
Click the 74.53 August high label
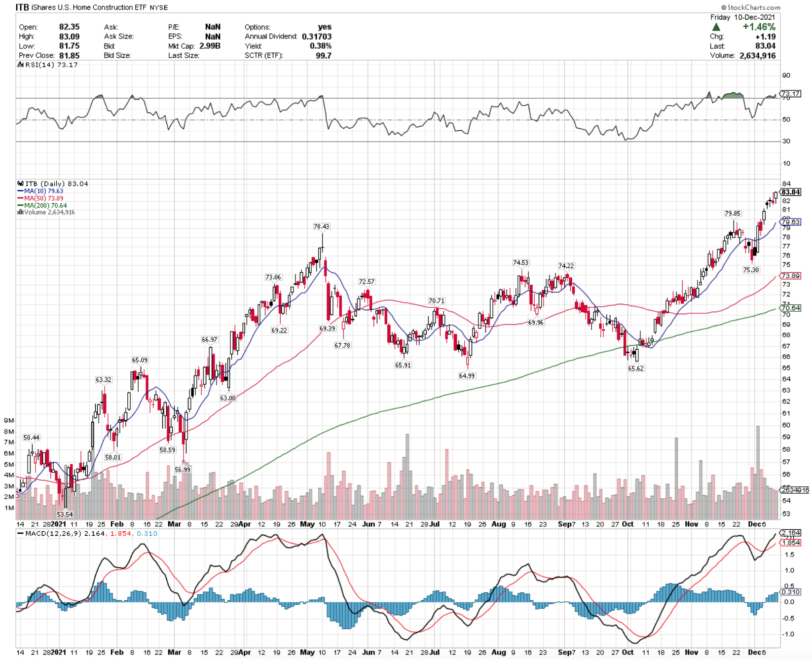pyautogui.click(x=520, y=263)
